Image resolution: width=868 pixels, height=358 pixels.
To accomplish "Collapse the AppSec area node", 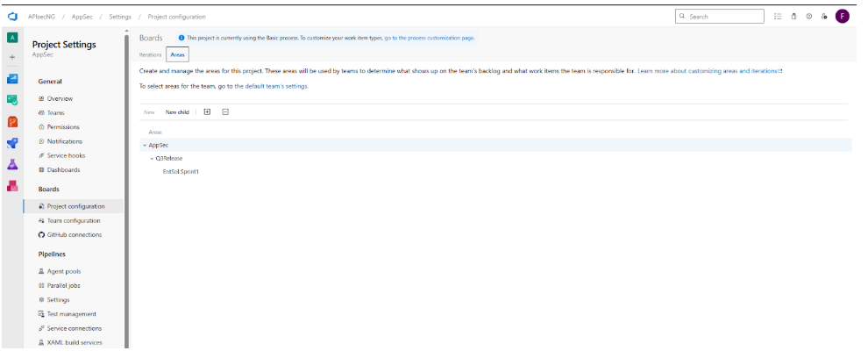I will click(x=144, y=145).
